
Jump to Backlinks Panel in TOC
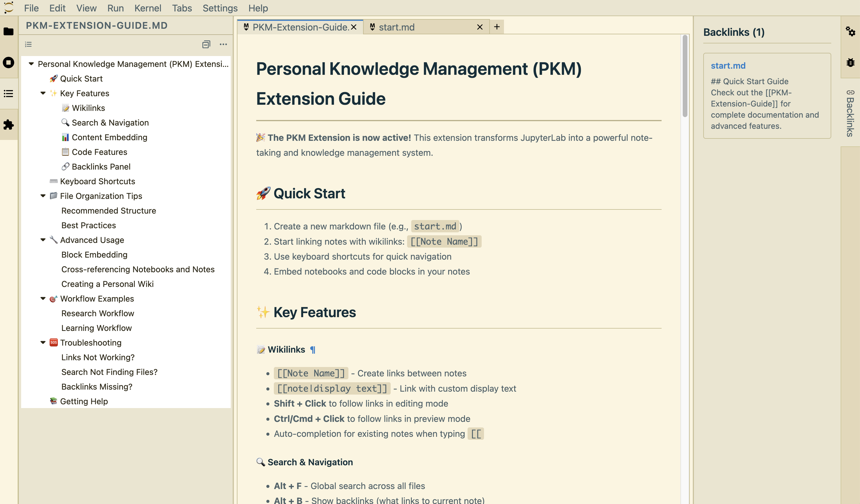click(x=101, y=166)
